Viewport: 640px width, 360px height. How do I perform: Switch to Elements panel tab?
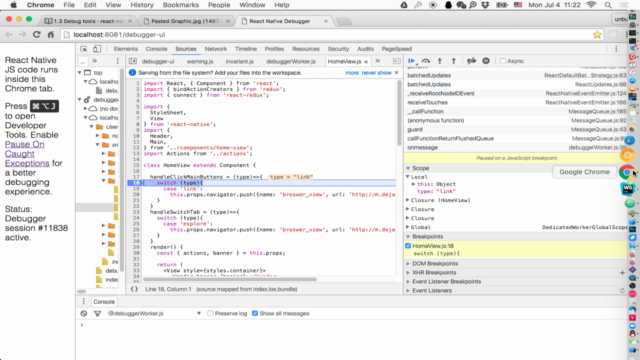click(125, 49)
